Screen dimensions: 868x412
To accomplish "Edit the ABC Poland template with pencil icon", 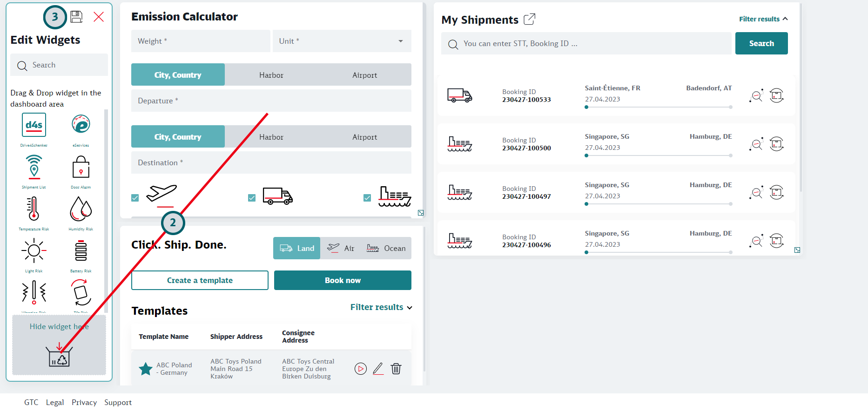I will point(378,369).
